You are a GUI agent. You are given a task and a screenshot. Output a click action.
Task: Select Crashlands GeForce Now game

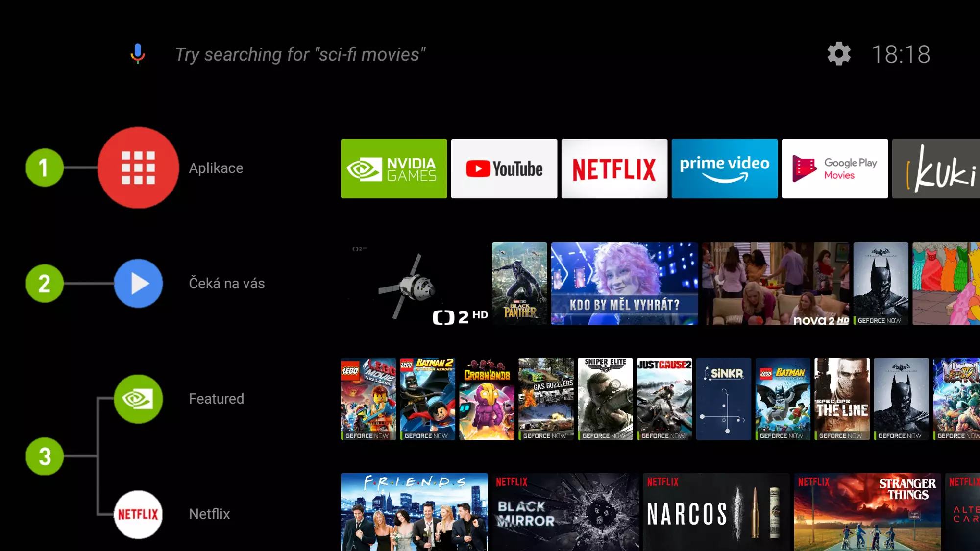[487, 398]
